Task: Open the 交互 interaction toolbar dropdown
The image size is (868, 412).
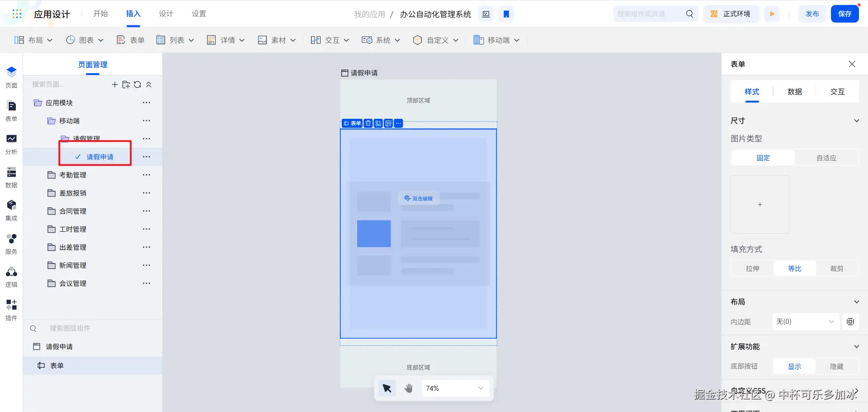Action: 330,40
